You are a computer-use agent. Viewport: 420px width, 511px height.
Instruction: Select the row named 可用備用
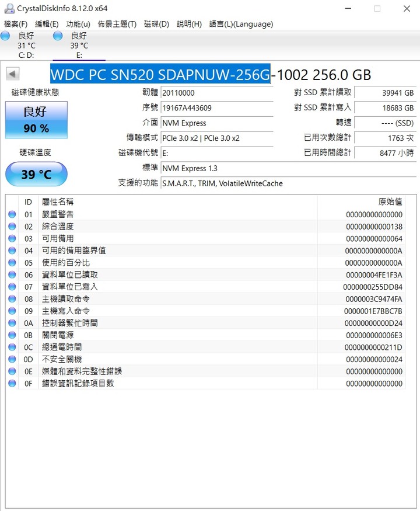click(x=205, y=238)
